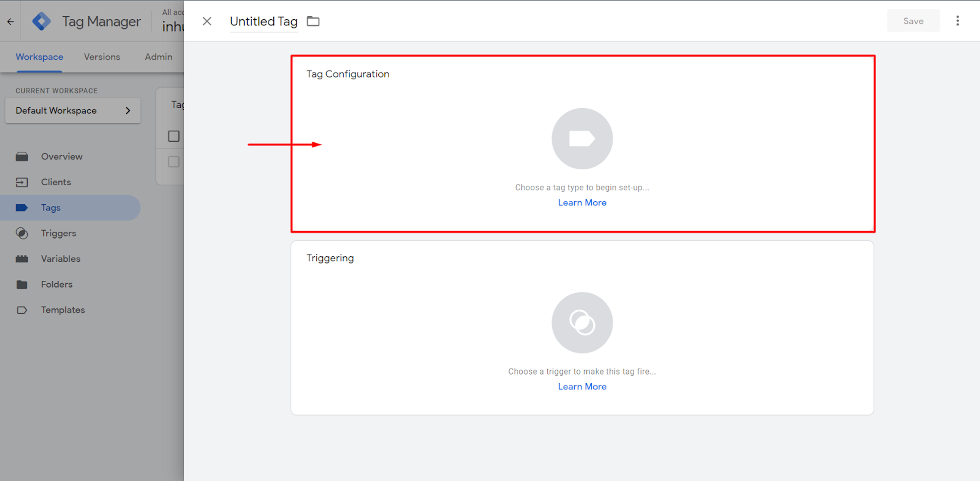This screenshot has width=980, height=481.
Task: Tick the first tag row checkbox
Action: 174,162
